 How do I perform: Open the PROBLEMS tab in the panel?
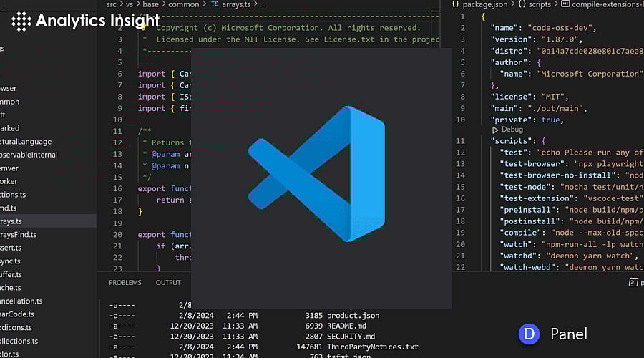pyautogui.click(x=125, y=283)
